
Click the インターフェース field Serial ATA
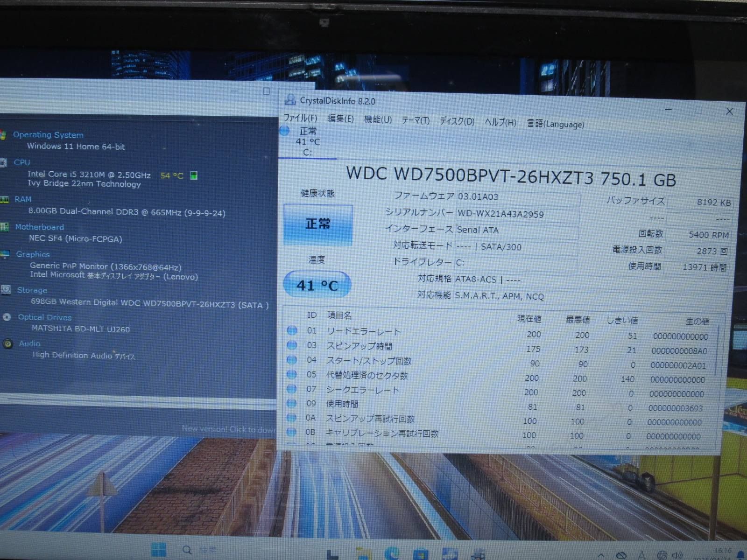pos(517,231)
